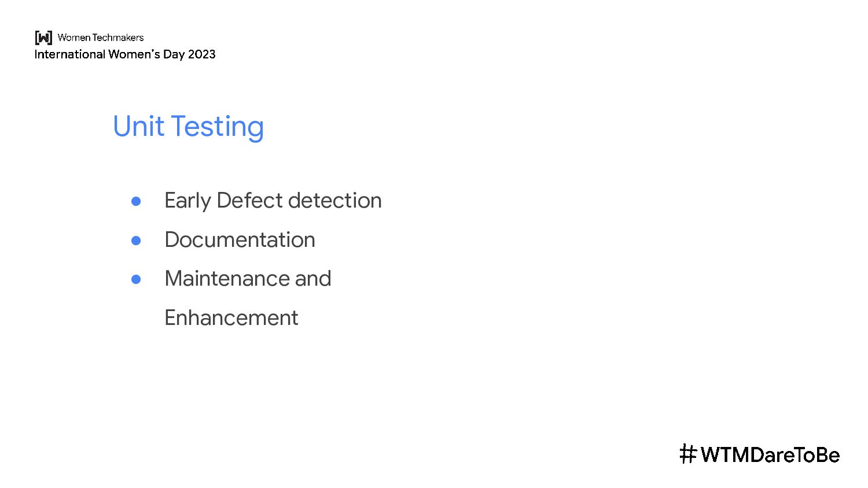
Task: Select the Enhancement text line
Action: coord(231,318)
